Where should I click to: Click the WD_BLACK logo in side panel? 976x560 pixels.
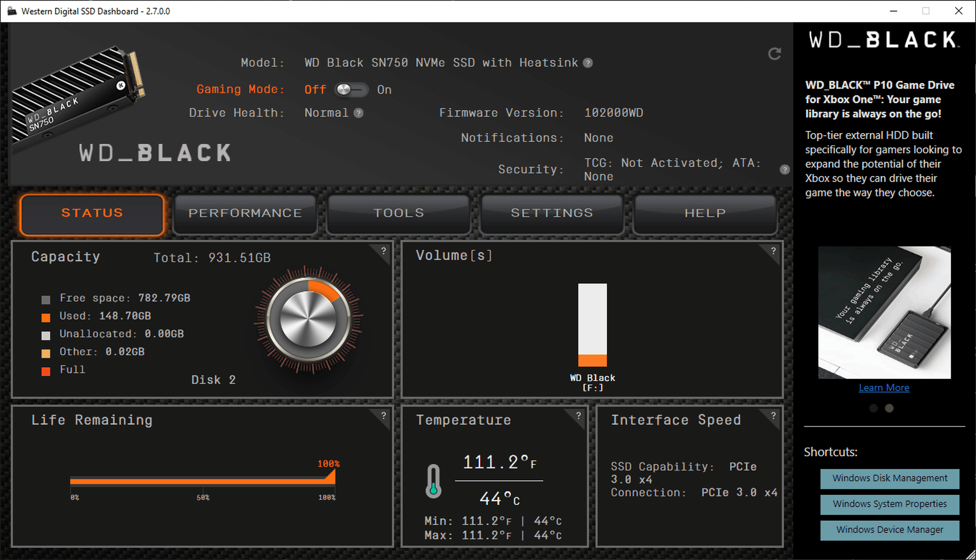coord(884,40)
